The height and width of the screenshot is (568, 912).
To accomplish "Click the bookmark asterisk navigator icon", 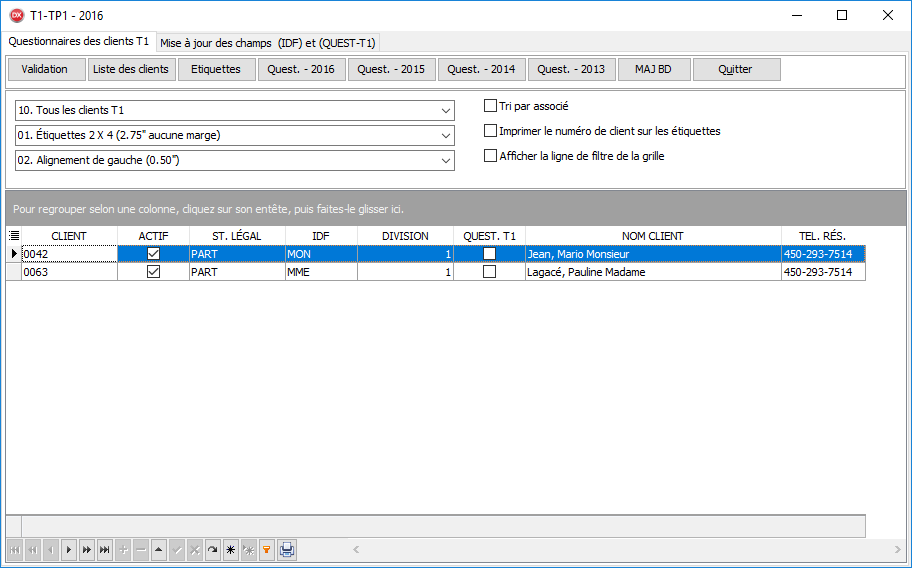I will click(x=231, y=550).
